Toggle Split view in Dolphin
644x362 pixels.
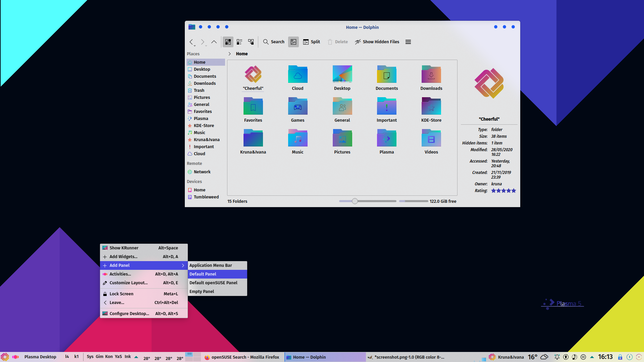coord(312,42)
